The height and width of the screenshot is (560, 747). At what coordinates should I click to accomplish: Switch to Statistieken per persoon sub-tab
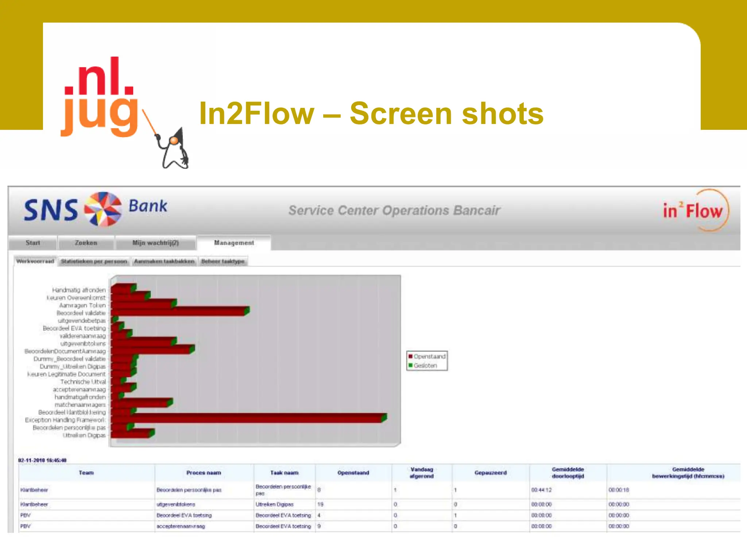point(94,261)
